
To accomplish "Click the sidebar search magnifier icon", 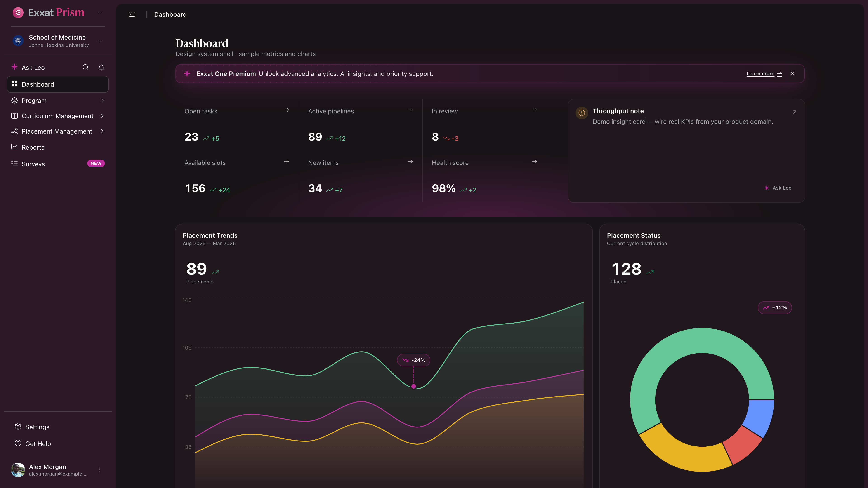I will 86,68.
